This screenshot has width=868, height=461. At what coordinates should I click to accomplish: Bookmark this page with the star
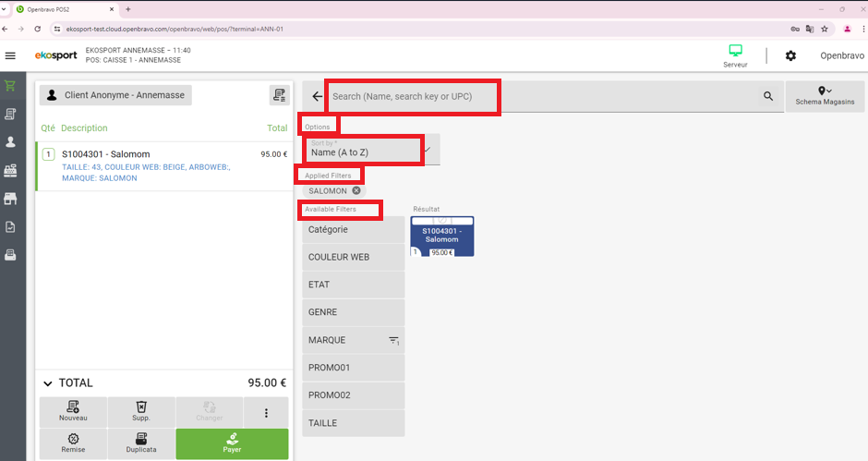coord(825,29)
